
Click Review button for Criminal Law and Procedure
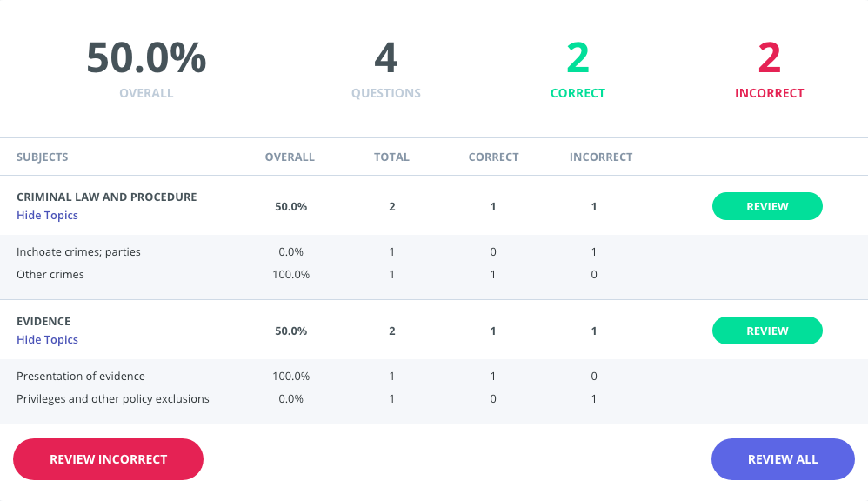point(766,206)
